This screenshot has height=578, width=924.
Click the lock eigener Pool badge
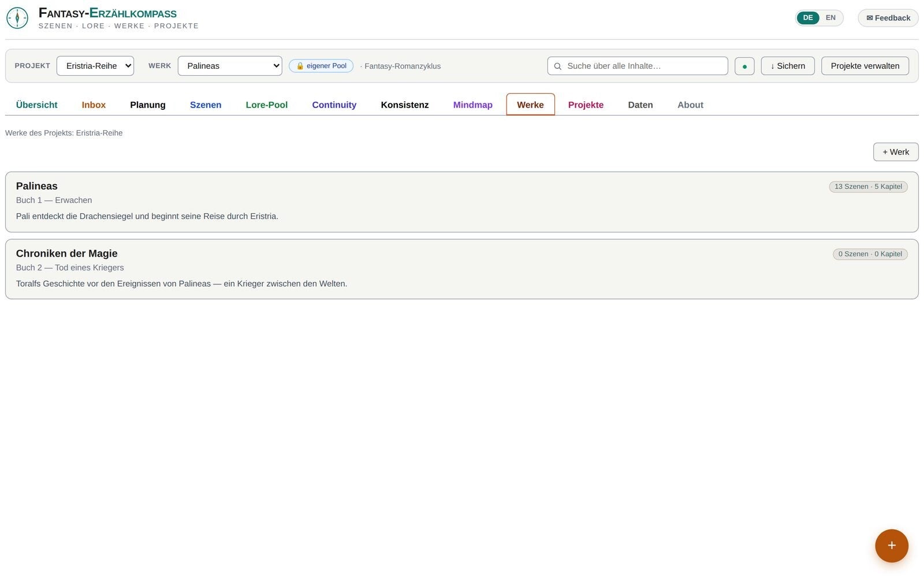[x=321, y=66]
